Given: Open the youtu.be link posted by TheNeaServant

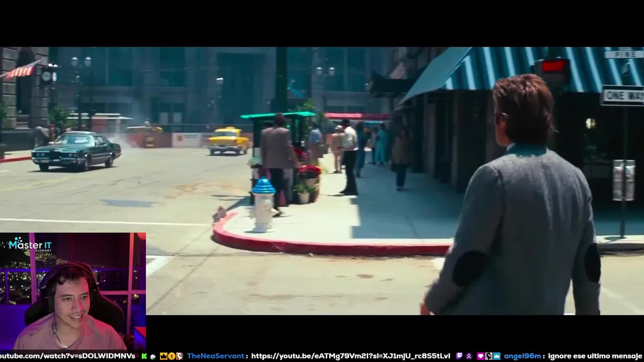Looking at the screenshot, I should point(351,356).
